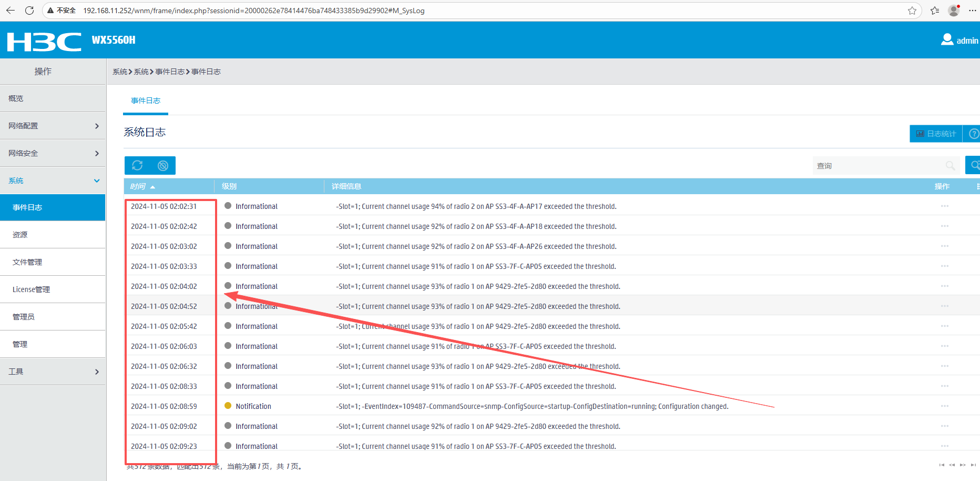Screen dimensions: 980x481
Task: Jump to the last page of logs
Action: tap(973, 465)
